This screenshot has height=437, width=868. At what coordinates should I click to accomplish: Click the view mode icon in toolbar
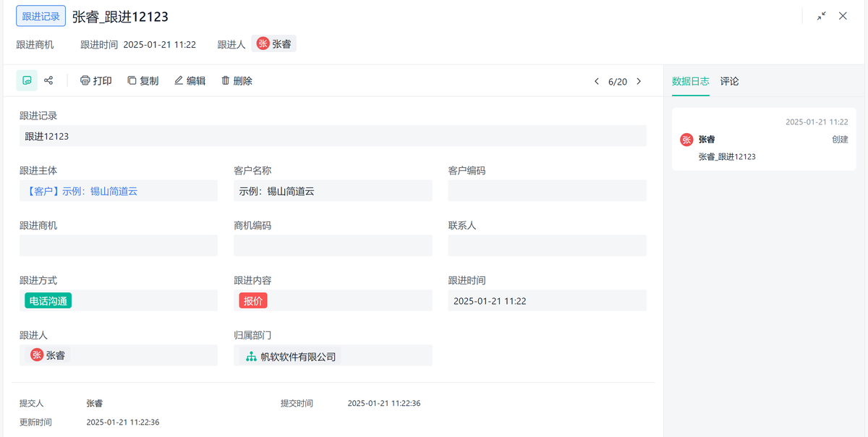coord(27,80)
